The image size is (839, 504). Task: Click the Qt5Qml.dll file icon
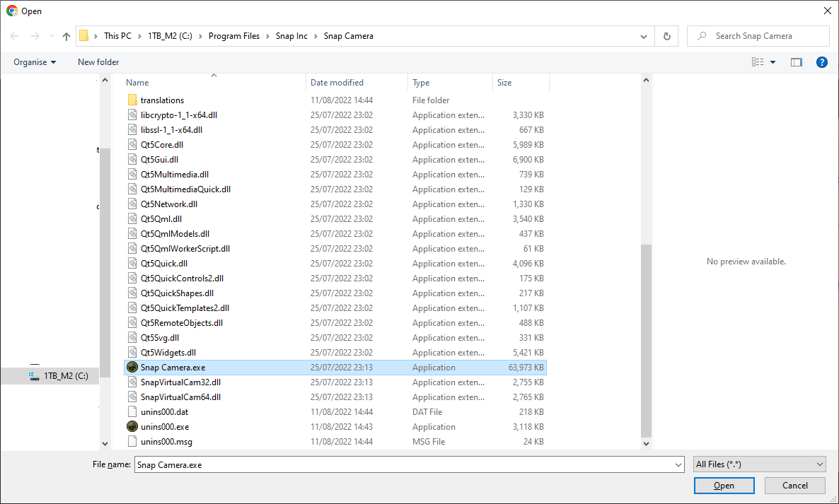point(132,218)
